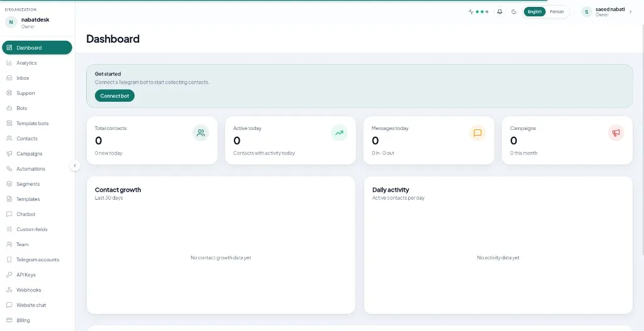644x331 pixels.
Task: Click the Analytics bar chart icon
Action: (9, 63)
